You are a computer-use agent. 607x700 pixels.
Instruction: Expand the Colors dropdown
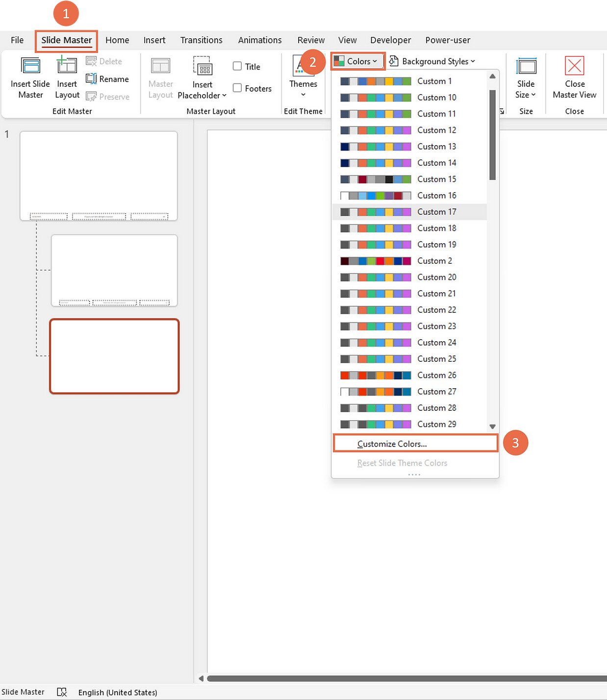[x=357, y=61]
